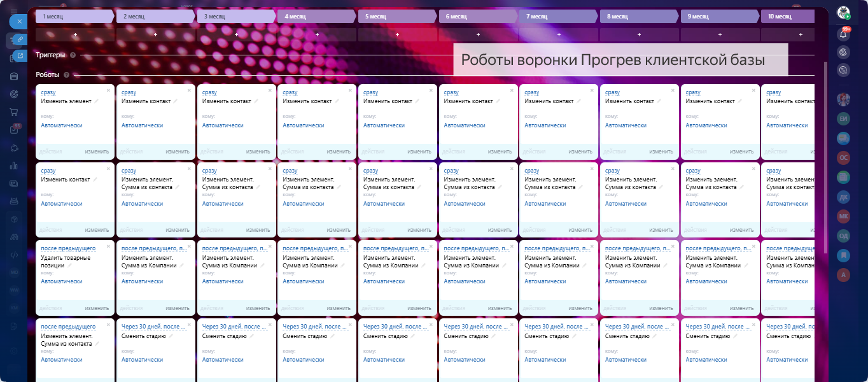Viewport: 868px width, 382px height.
Task: Click 'изменить' on 'Сумма из контакта' card, 7 месяц
Action: 580,230
